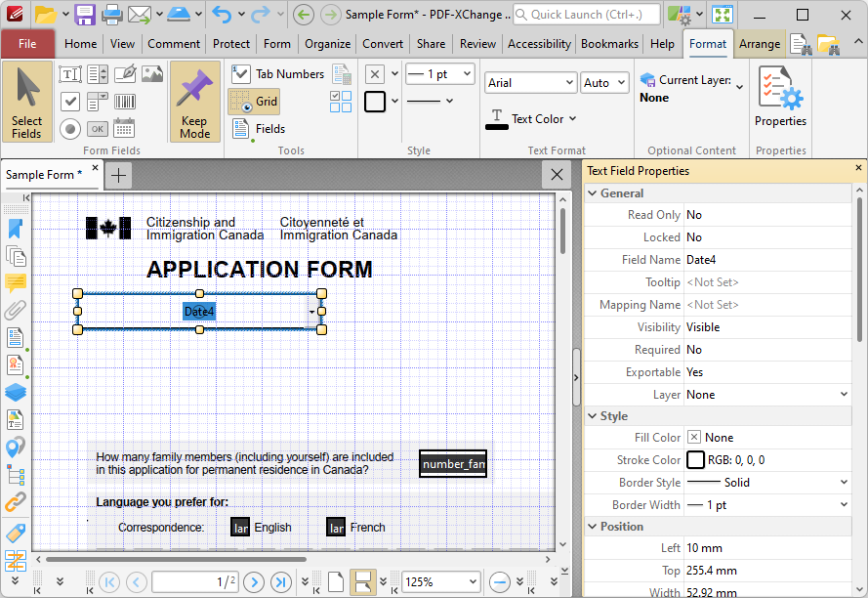Toggle the Fields pane button

click(x=259, y=129)
